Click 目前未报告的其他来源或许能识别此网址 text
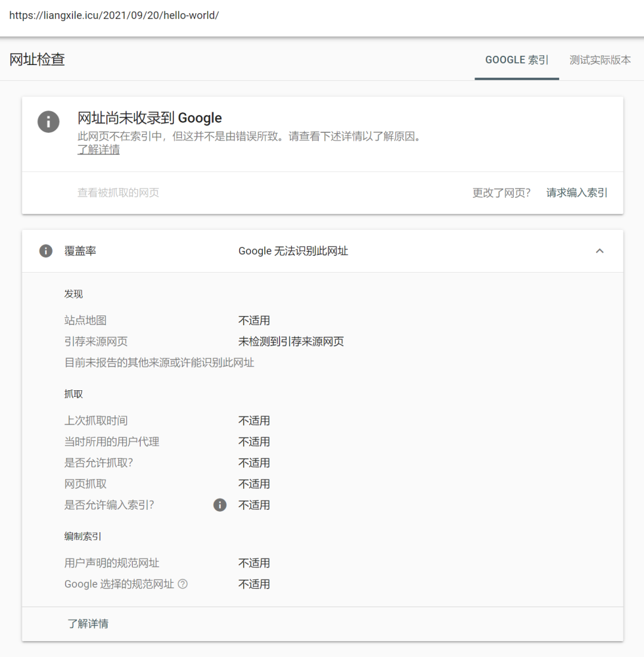 (x=159, y=363)
